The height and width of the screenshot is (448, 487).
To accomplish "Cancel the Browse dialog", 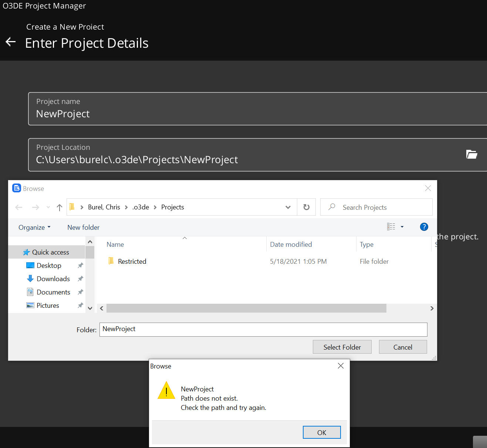I will [403, 347].
